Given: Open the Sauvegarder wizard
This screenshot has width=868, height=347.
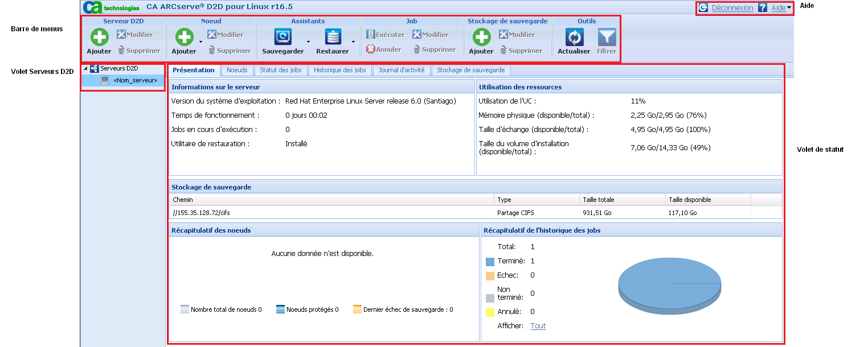Looking at the screenshot, I should tap(283, 40).
